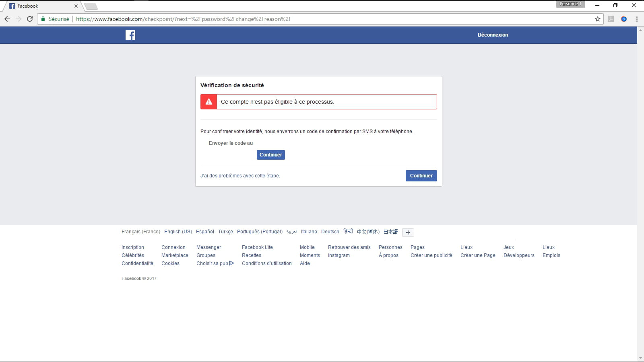Open the Personne 1 profile switcher
This screenshot has width=644, height=362.
coord(570,4)
